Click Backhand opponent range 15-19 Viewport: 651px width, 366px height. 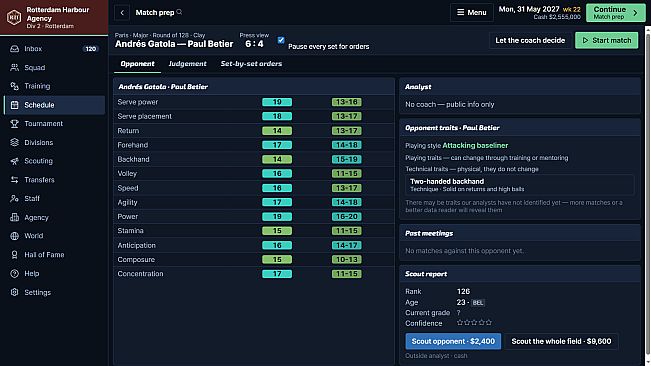(x=347, y=159)
